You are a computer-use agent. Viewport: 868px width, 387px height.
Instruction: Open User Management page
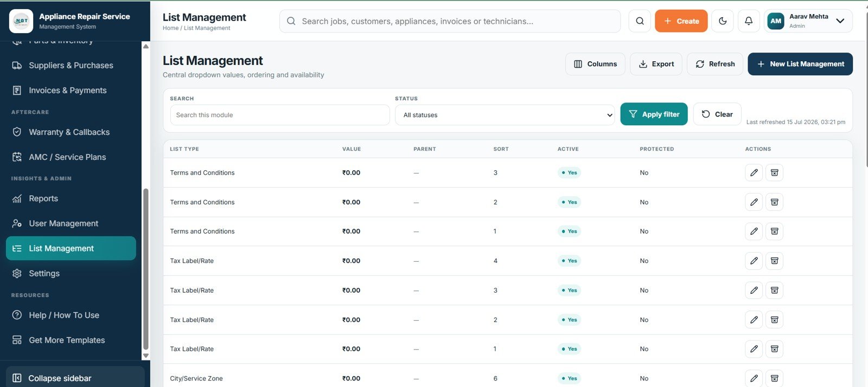click(71, 223)
